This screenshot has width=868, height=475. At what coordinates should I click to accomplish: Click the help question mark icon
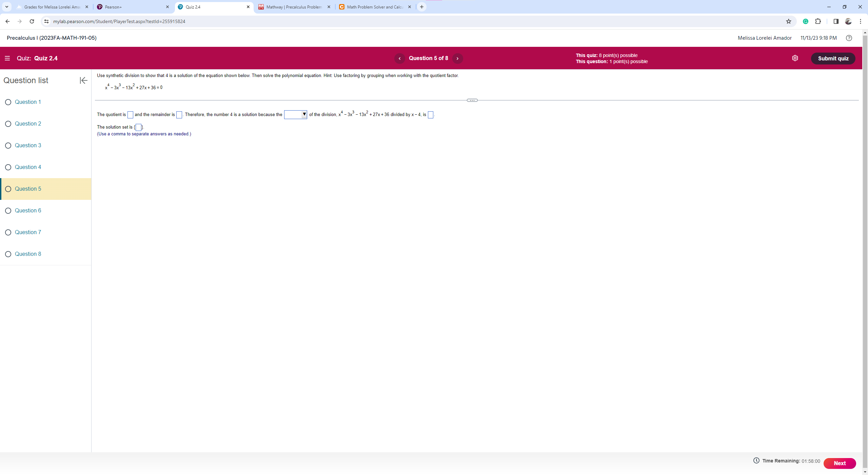849,38
